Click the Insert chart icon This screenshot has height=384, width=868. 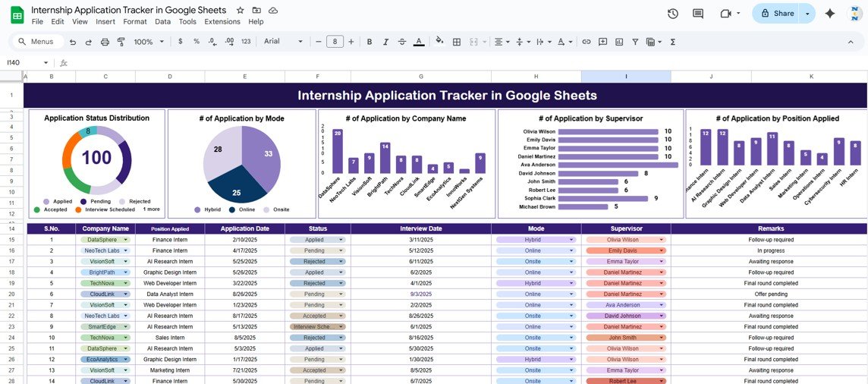click(x=618, y=42)
